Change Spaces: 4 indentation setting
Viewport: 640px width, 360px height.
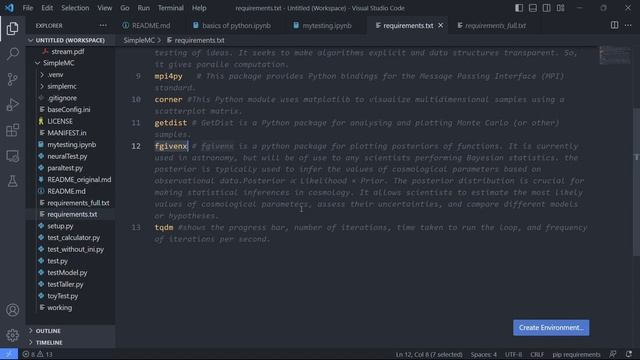tap(484, 354)
